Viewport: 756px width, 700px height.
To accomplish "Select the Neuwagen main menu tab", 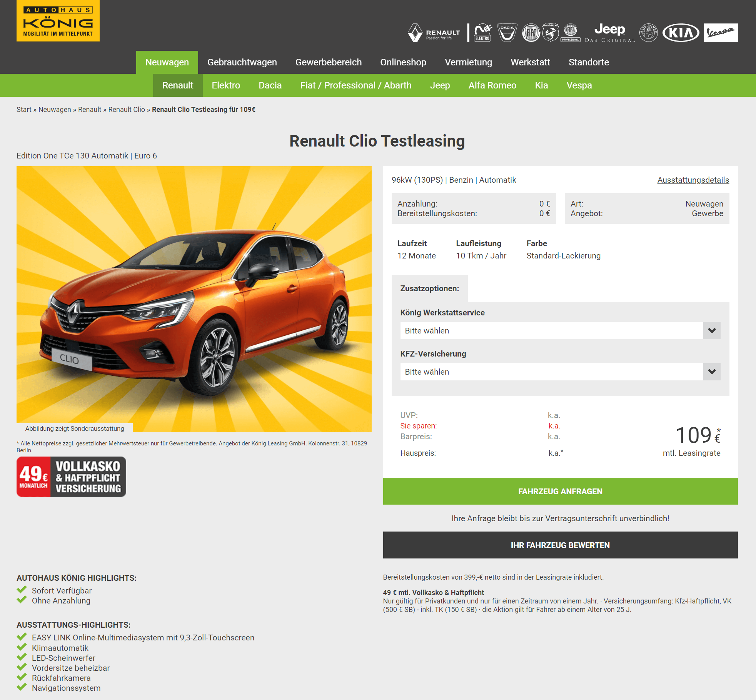I will point(167,62).
